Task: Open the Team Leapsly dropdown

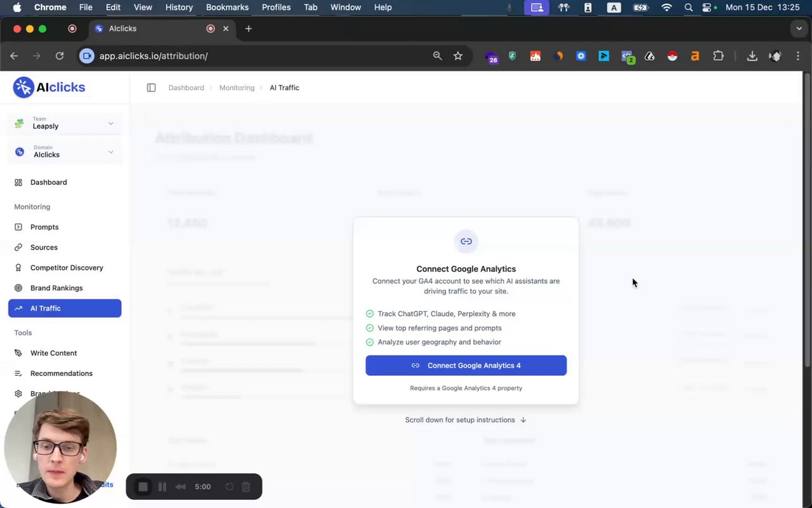Action: [x=65, y=123]
